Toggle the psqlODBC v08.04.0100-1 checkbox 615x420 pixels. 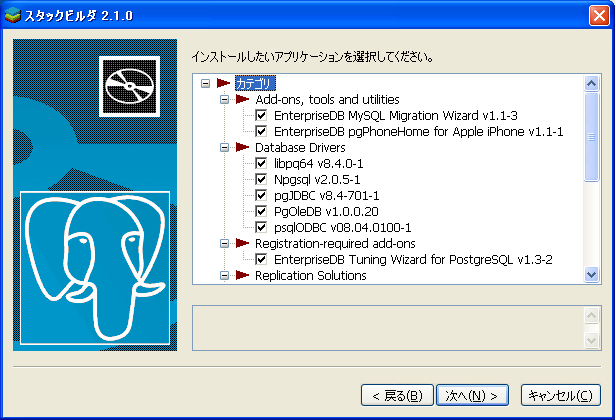(261, 227)
